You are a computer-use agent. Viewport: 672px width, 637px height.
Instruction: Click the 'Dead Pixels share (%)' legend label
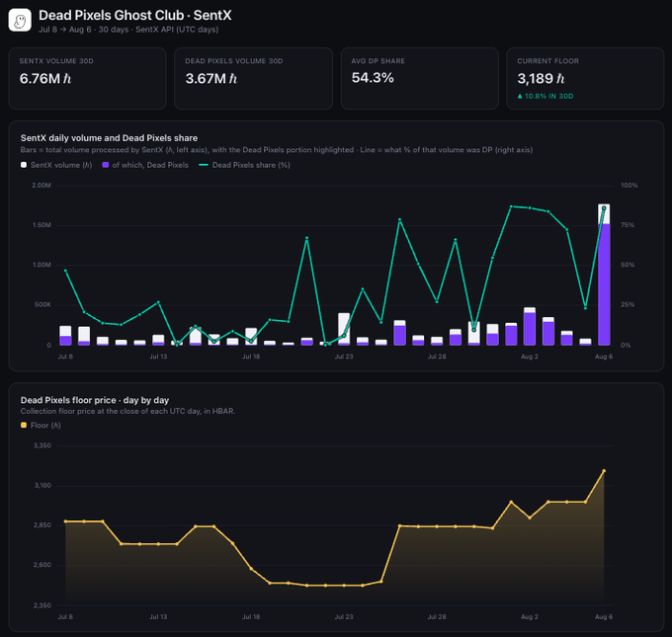coord(251,165)
